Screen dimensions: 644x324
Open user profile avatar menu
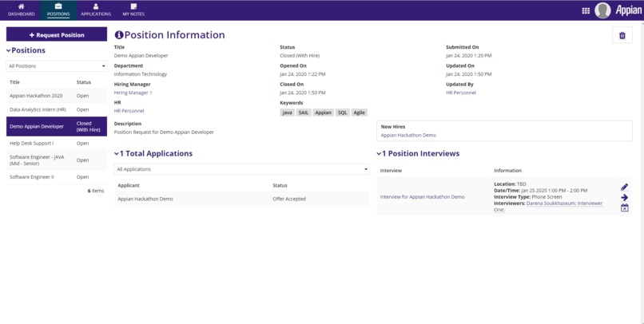pyautogui.click(x=602, y=10)
